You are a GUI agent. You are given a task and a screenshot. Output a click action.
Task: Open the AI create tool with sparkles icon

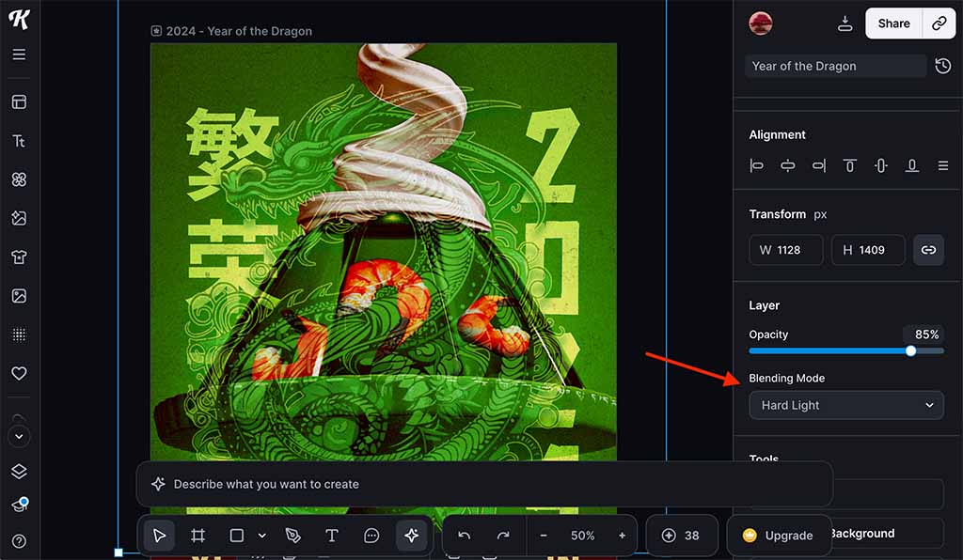pyautogui.click(x=412, y=536)
